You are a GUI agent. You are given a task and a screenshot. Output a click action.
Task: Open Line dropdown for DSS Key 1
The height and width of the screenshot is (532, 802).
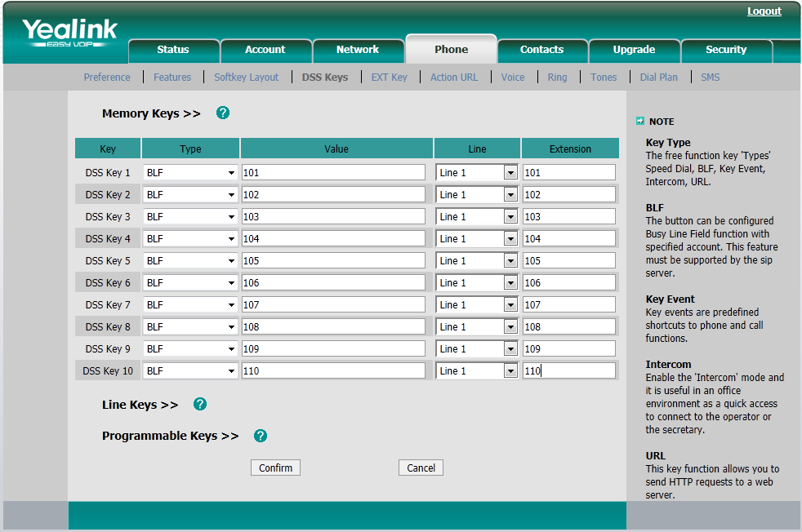(x=477, y=173)
